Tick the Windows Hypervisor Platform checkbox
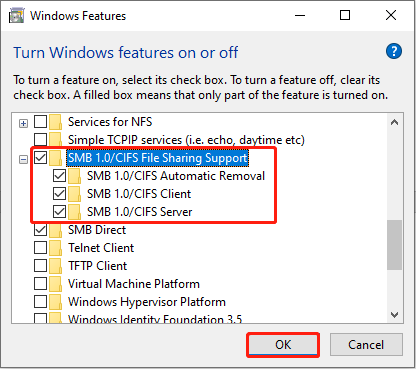This screenshot has width=416, height=369. tap(40, 302)
